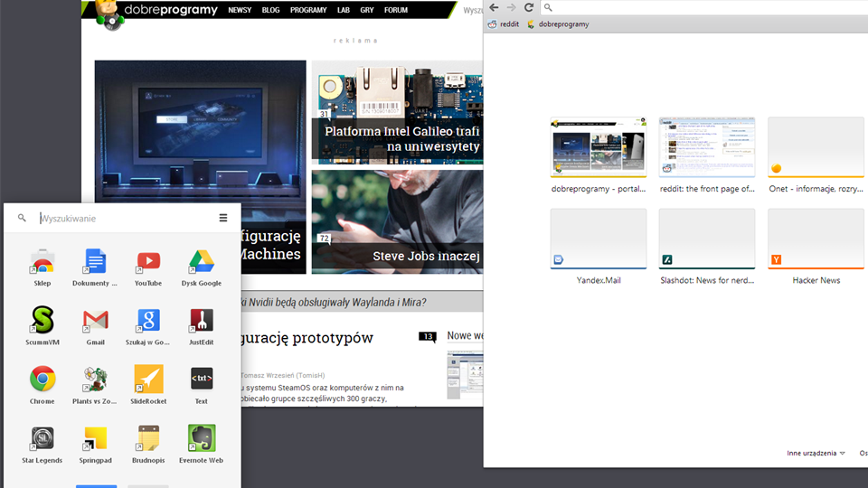
Task: Switch to first launcher page indicator
Action: pyautogui.click(x=97, y=486)
